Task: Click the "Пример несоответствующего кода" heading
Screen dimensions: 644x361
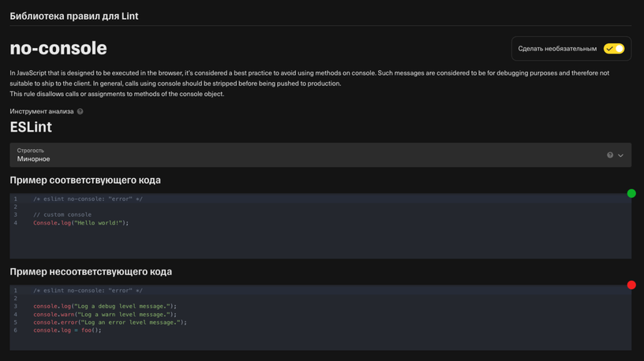Action: (91, 272)
